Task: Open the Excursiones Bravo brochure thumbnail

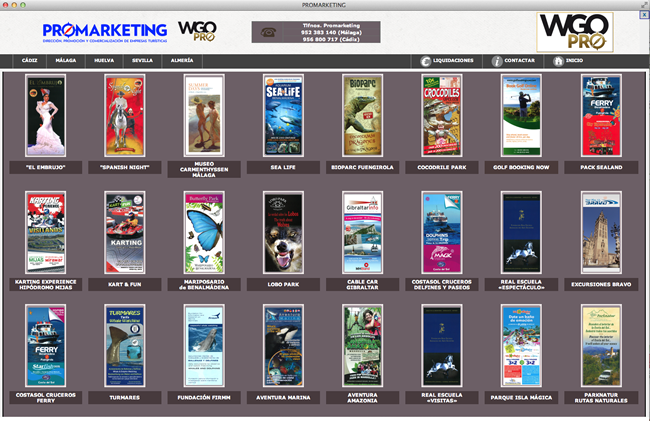Action: point(601,232)
